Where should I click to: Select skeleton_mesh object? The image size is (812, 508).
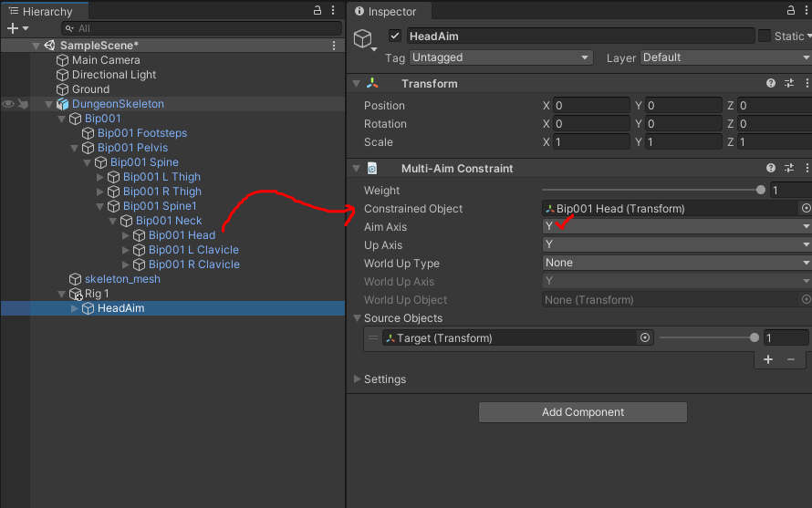click(122, 279)
